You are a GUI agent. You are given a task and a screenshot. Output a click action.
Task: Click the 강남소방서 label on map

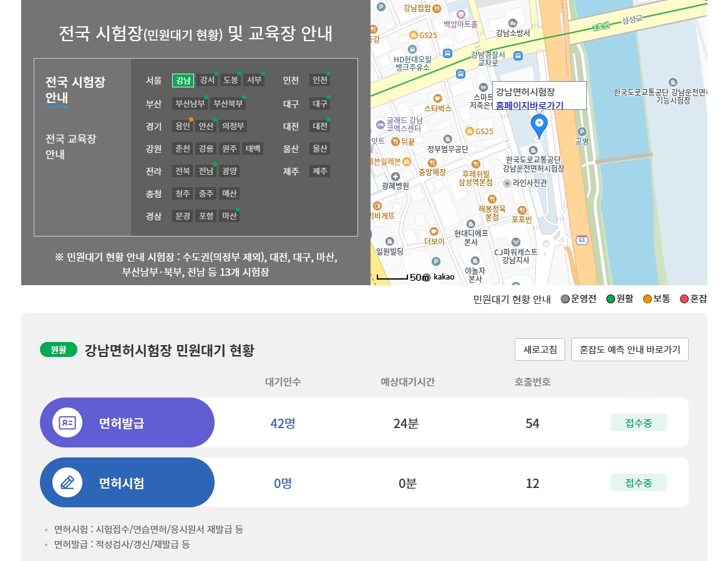tap(513, 33)
